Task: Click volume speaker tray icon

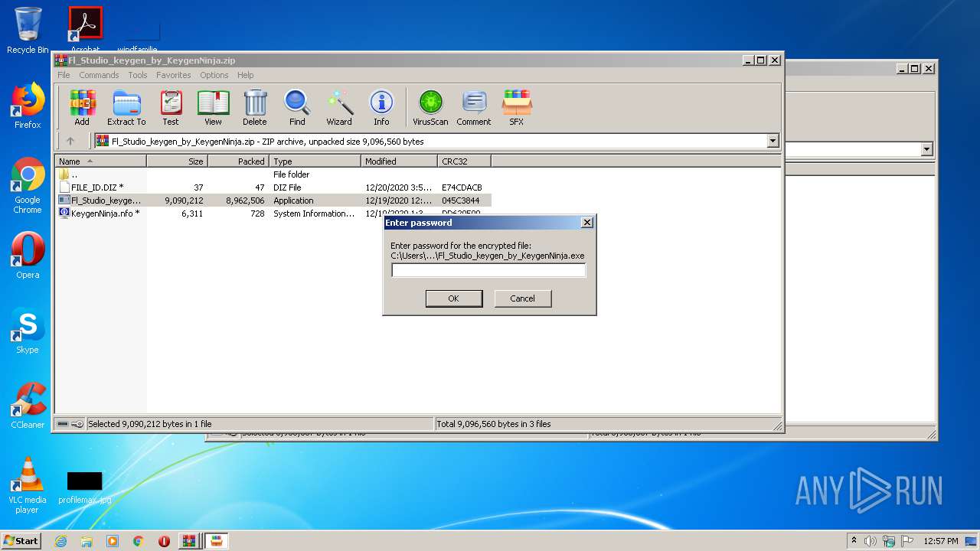Action: tap(871, 541)
